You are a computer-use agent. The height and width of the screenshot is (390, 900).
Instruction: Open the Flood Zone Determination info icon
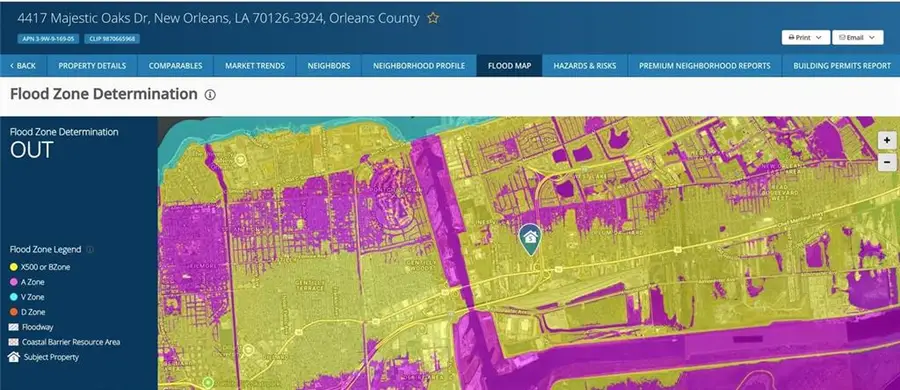(210, 95)
